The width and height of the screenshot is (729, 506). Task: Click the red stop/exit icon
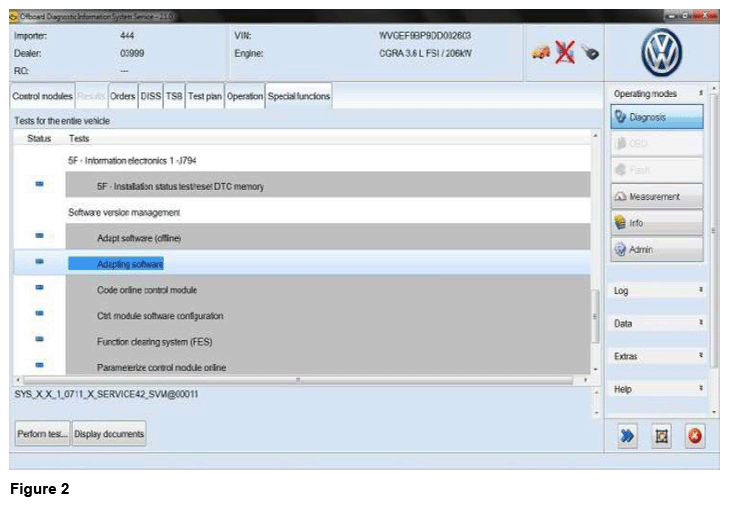695,436
